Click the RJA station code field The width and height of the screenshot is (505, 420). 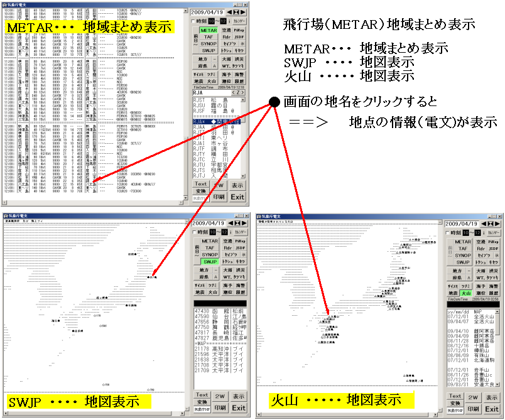coord(212,93)
